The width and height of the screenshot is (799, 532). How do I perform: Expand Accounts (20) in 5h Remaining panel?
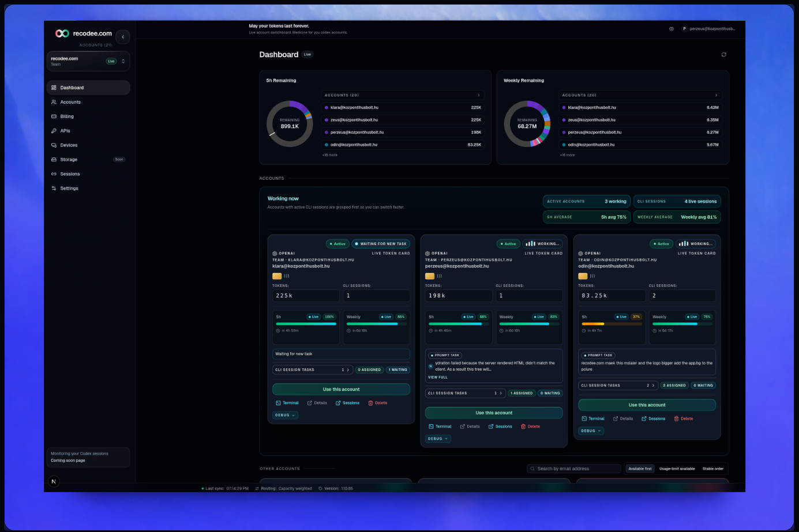(x=403, y=95)
